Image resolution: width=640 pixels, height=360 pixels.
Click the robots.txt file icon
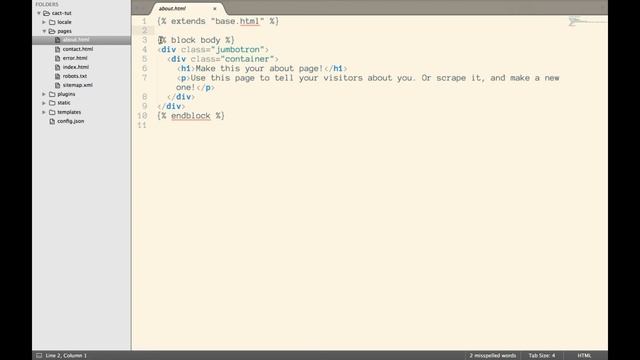coord(58,76)
